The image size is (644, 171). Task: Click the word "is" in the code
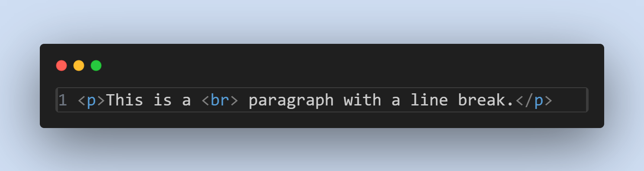[x=163, y=100]
